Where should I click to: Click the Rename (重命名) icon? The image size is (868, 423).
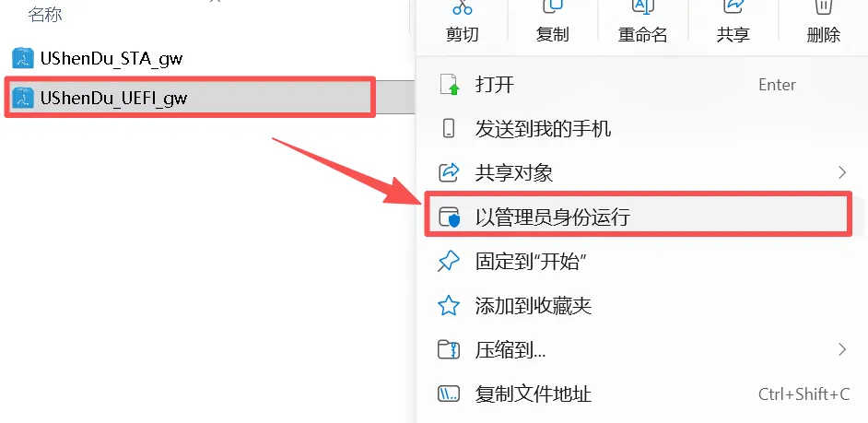pos(642,6)
